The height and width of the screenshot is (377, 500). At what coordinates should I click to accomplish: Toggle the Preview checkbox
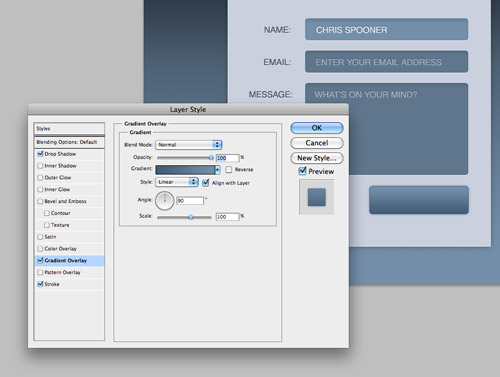pos(302,171)
